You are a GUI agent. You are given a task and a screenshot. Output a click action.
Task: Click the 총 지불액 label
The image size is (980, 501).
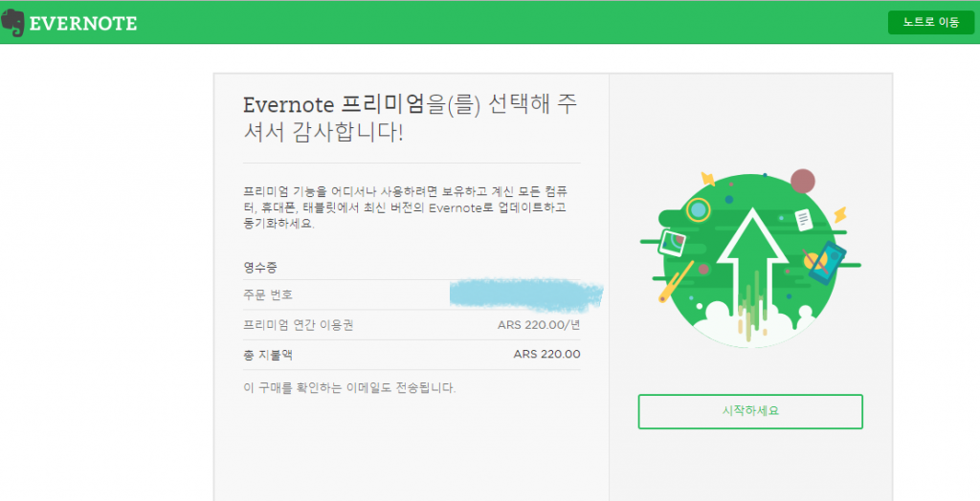[268, 355]
